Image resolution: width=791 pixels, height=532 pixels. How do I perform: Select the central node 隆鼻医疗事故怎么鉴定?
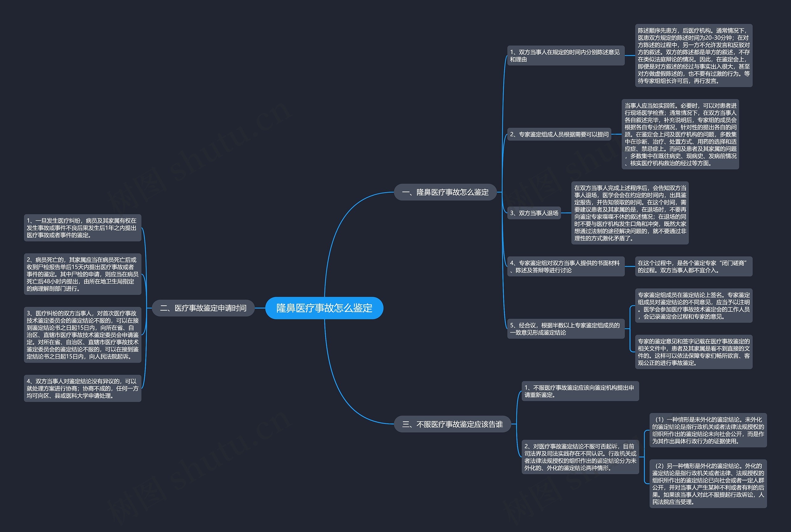click(324, 308)
